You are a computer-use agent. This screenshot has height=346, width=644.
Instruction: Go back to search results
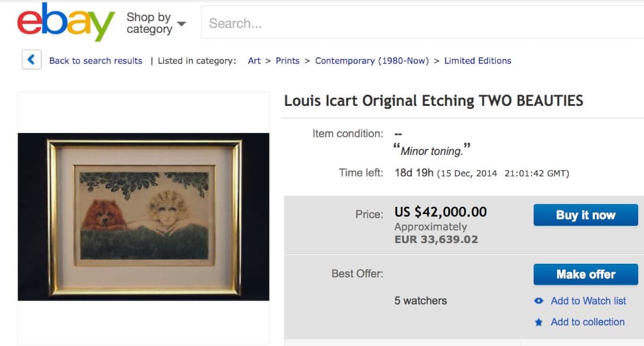[96, 60]
